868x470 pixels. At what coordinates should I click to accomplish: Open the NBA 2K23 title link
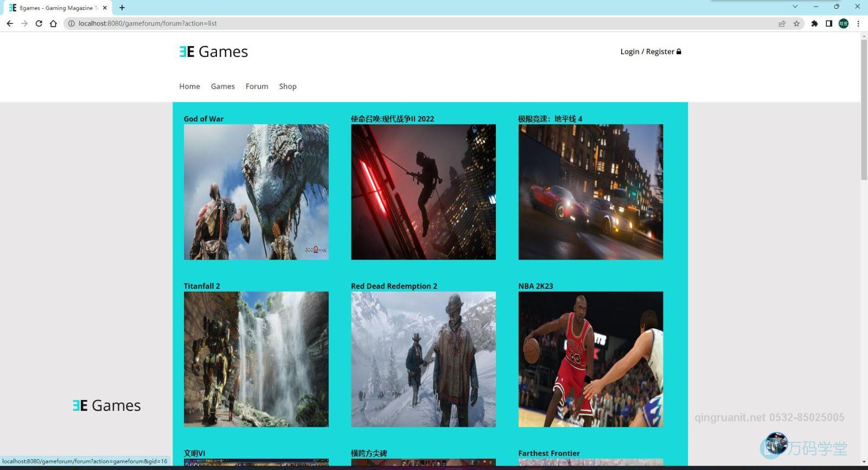pos(535,286)
